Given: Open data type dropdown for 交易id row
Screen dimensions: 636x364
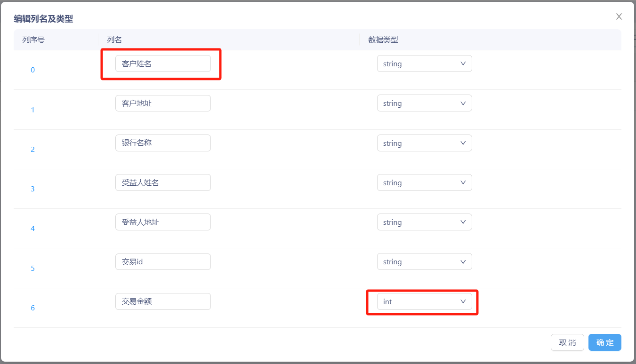Looking at the screenshot, I should click(424, 262).
